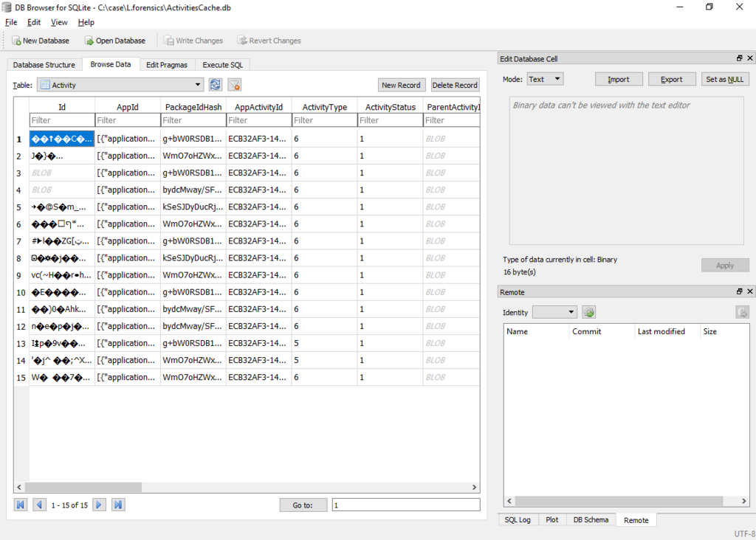The image size is (756, 540).
Task: Click the Import button
Action: (x=619, y=79)
